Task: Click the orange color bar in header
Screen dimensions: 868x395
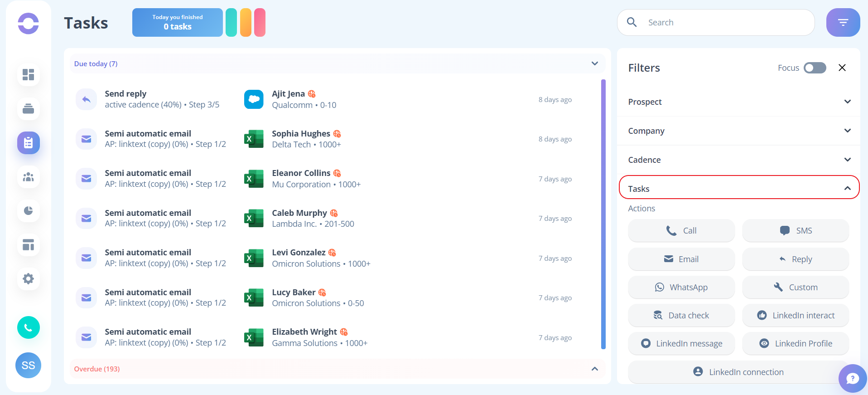Action: (x=246, y=22)
